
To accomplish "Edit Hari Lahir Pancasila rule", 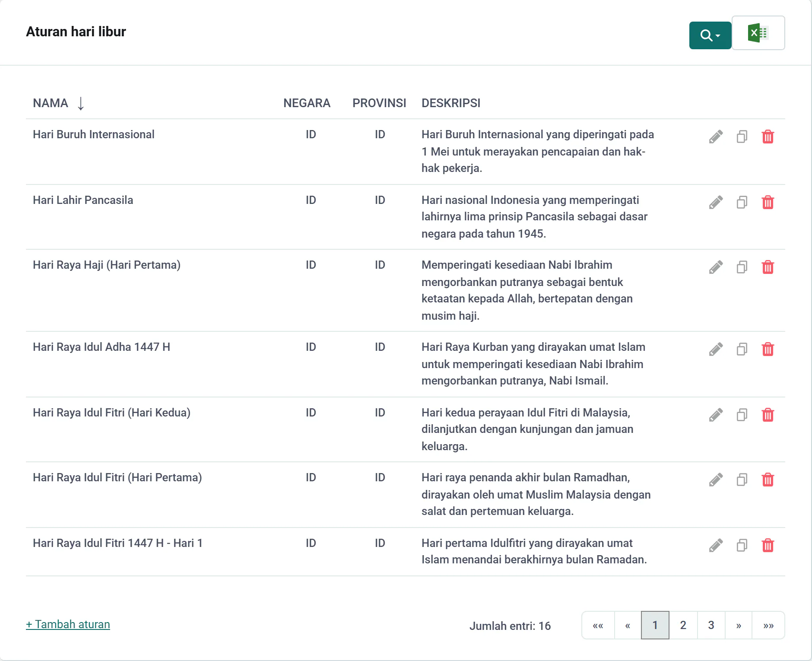I will (x=716, y=202).
